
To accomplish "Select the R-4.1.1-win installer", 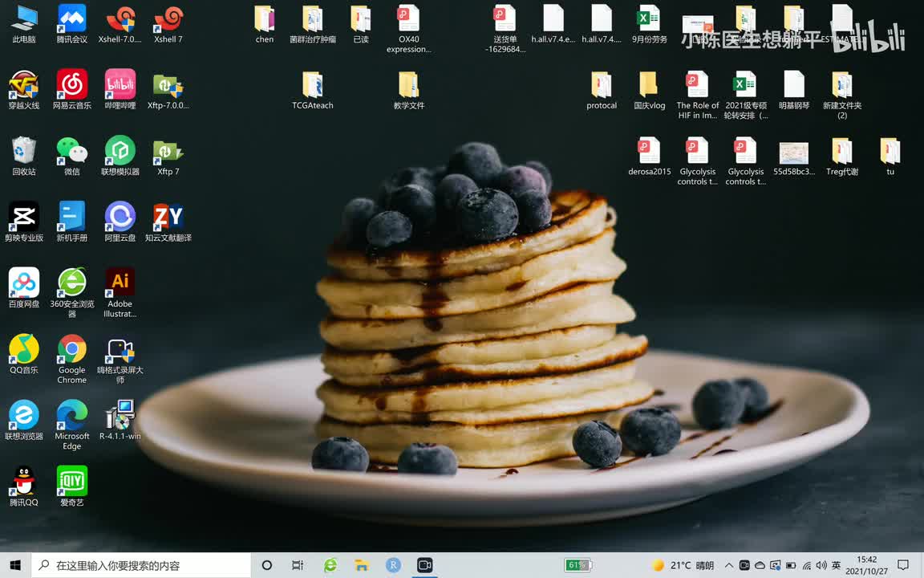I will 120,421.
